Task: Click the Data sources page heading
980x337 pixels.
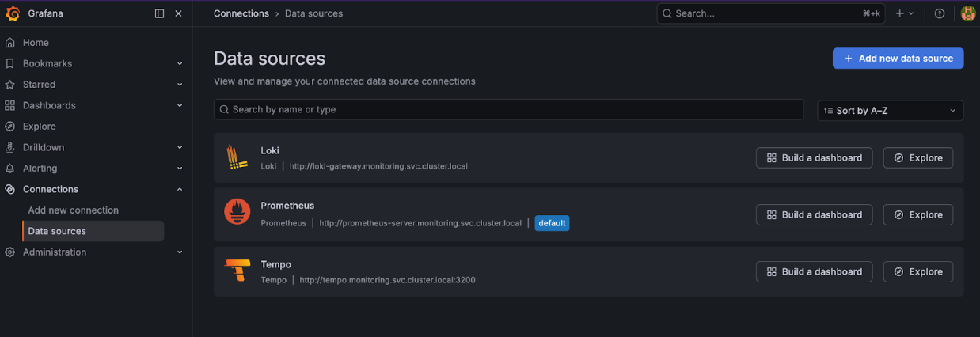Action: [269, 59]
